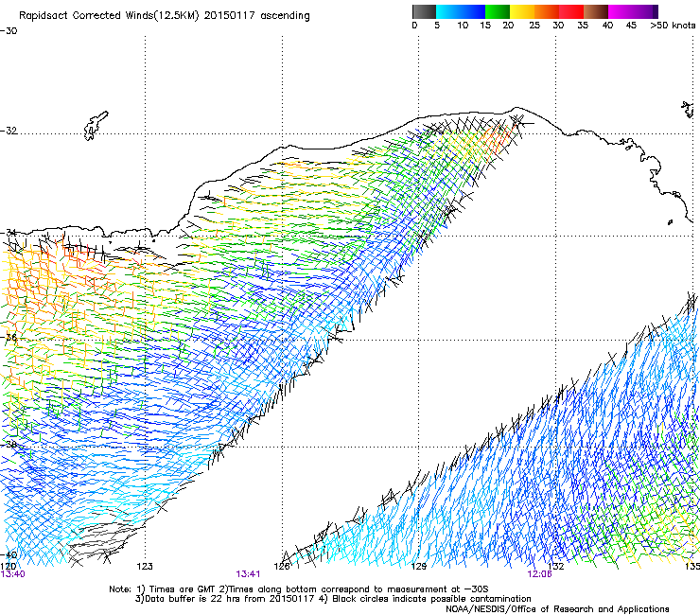Click the NOAA/NESDIS credit line

(557, 608)
